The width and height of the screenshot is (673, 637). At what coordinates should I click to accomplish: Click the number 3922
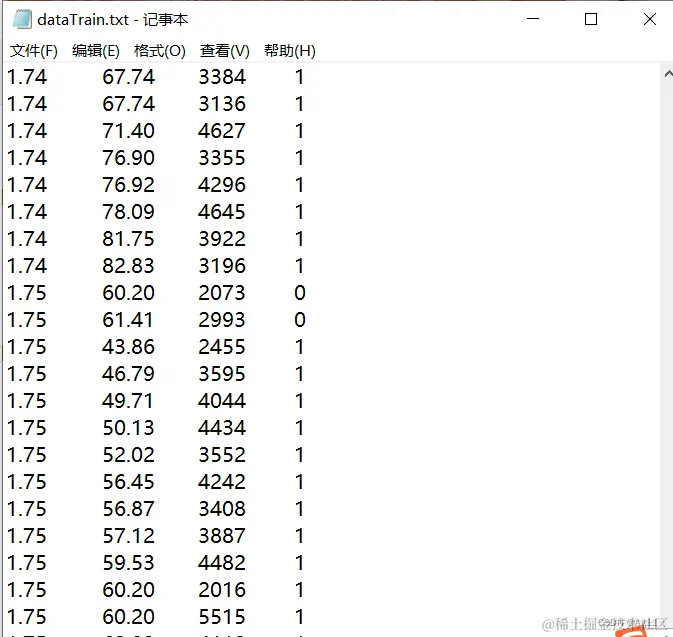222,239
